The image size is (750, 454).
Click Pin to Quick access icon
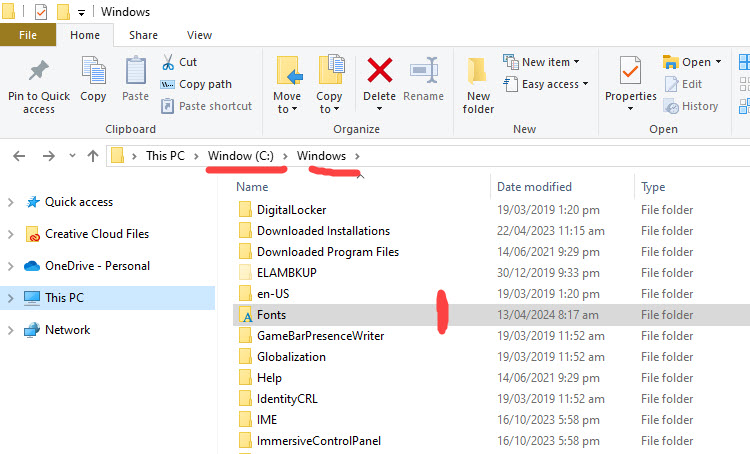coord(38,72)
